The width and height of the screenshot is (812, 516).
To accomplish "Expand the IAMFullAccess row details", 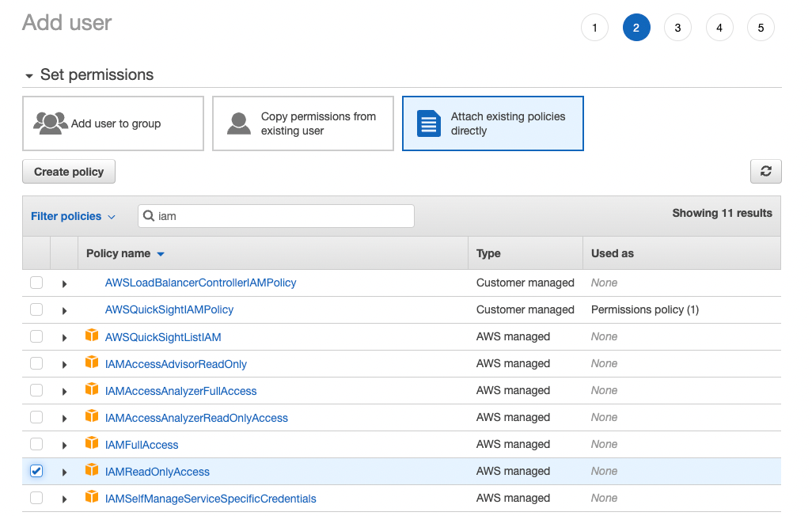I will coord(64,446).
